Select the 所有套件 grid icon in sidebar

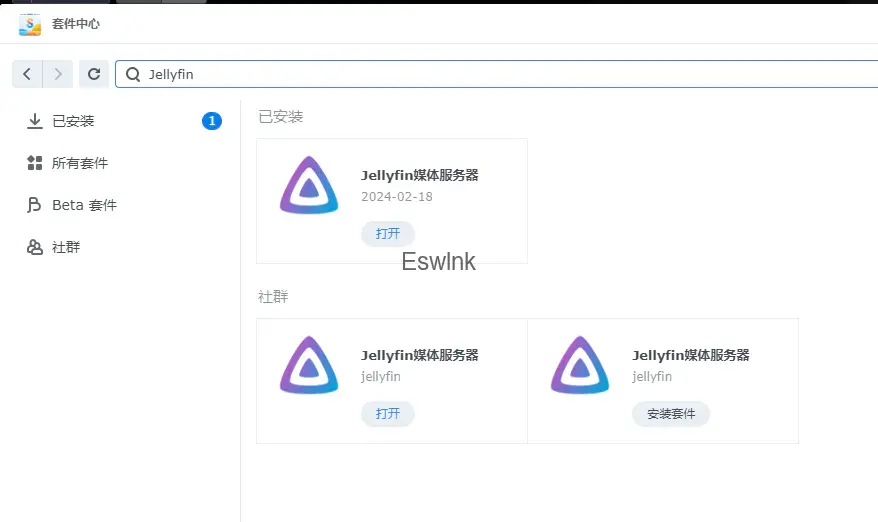coord(34,163)
